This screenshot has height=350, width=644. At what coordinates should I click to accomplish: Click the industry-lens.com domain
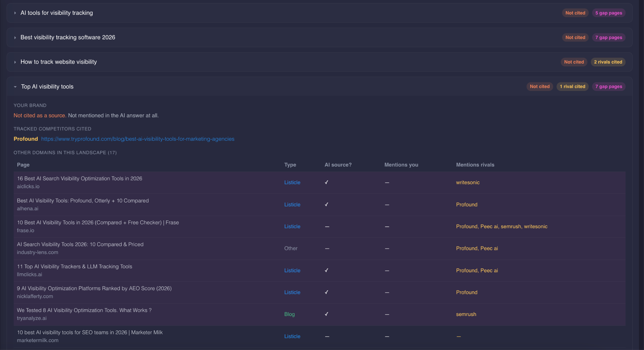click(37, 252)
